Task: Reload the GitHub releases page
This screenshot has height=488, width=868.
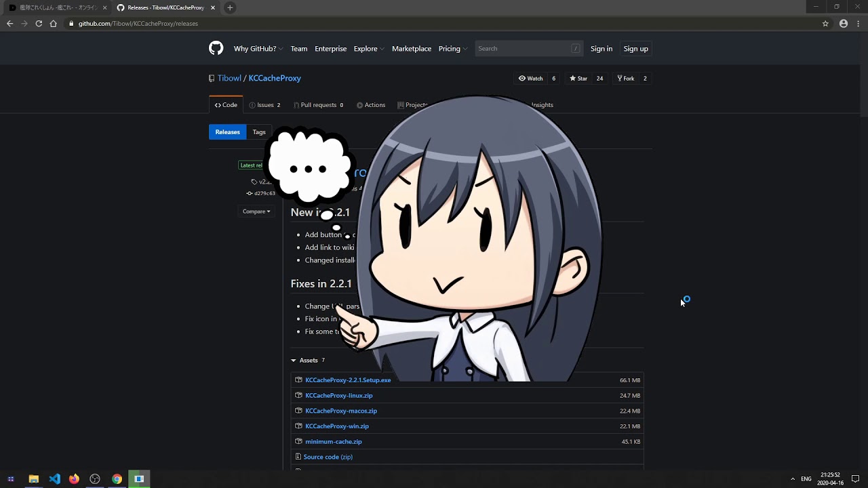Action: click(39, 23)
